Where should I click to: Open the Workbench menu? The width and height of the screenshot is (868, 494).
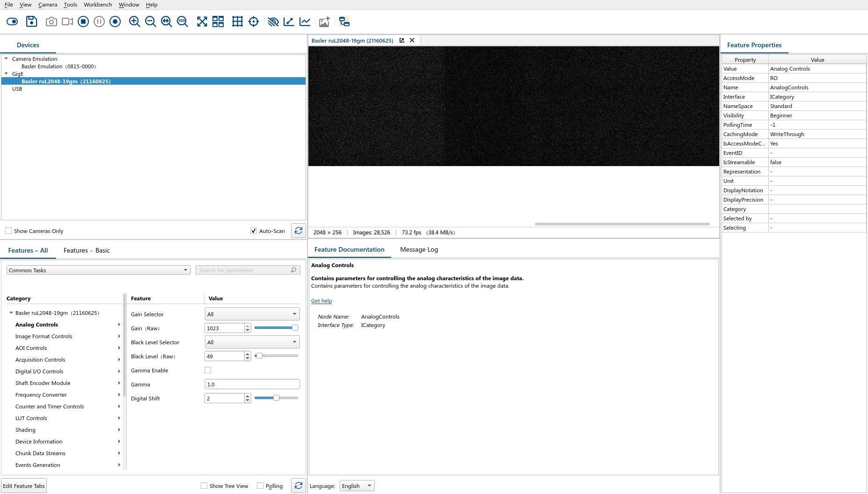98,5
